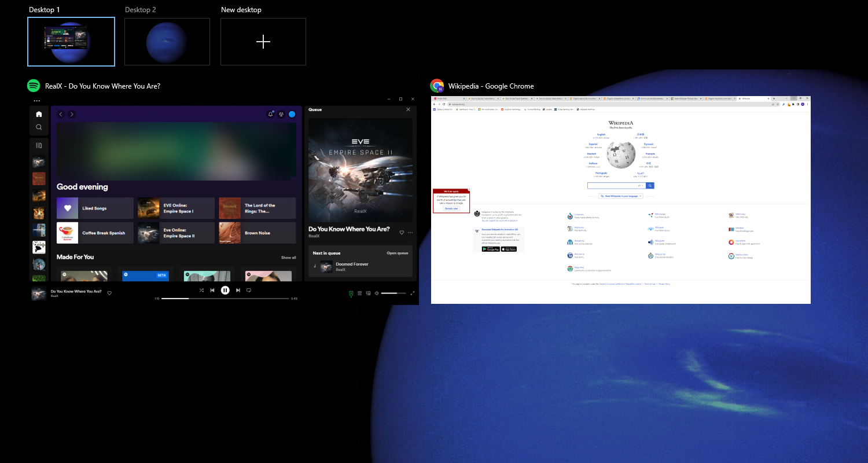Select Doomed Forever in Next in queue

click(361, 266)
